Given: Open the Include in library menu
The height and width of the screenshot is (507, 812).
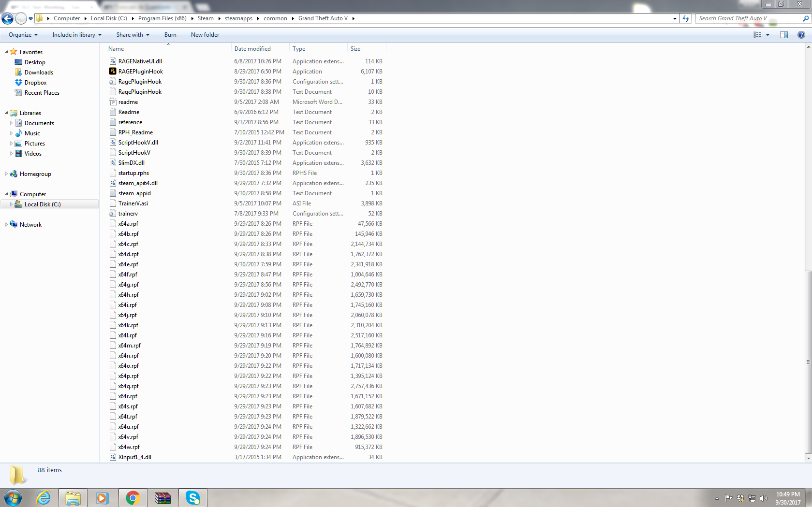Looking at the screenshot, I should (x=77, y=35).
